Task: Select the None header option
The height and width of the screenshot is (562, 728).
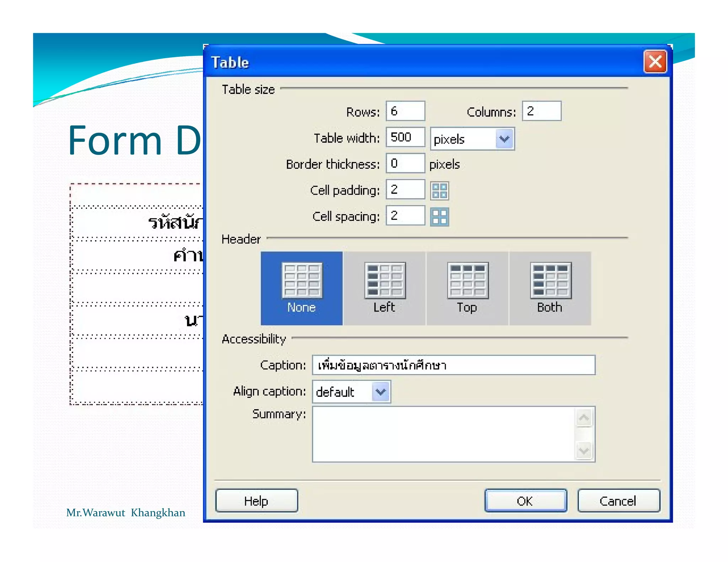Action: [x=302, y=288]
